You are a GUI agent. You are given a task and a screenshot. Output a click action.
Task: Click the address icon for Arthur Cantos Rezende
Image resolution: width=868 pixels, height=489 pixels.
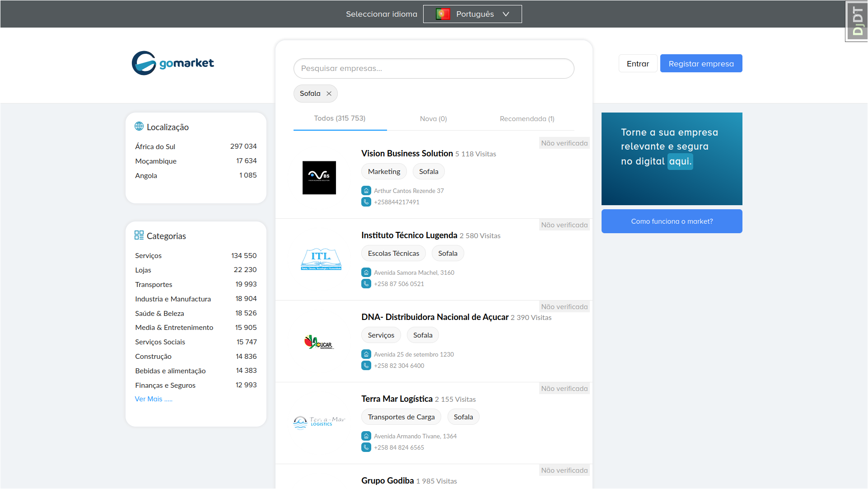pos(366,191)
